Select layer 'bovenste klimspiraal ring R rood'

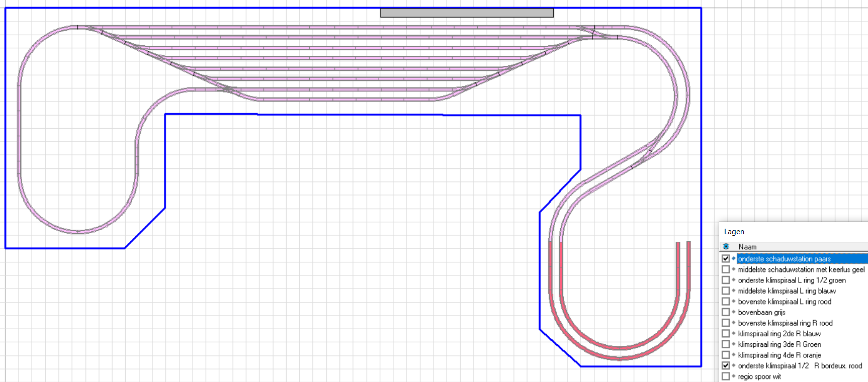[785, 323]
